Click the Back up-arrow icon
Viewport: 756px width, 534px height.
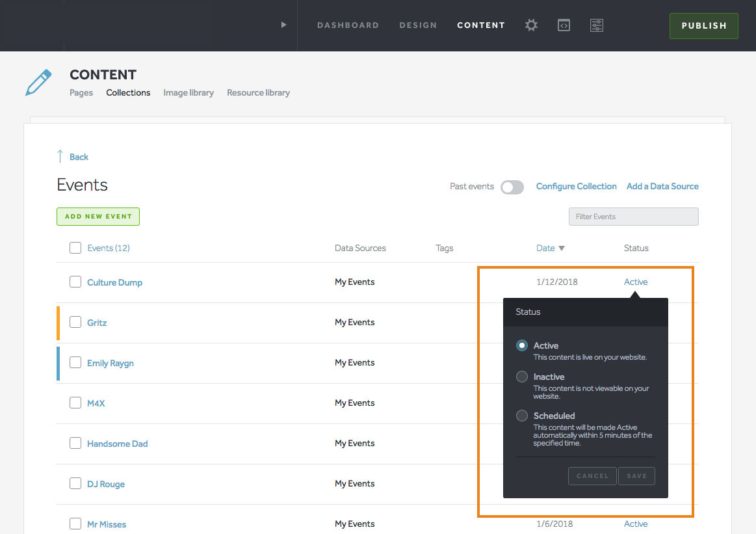[60, 156]
